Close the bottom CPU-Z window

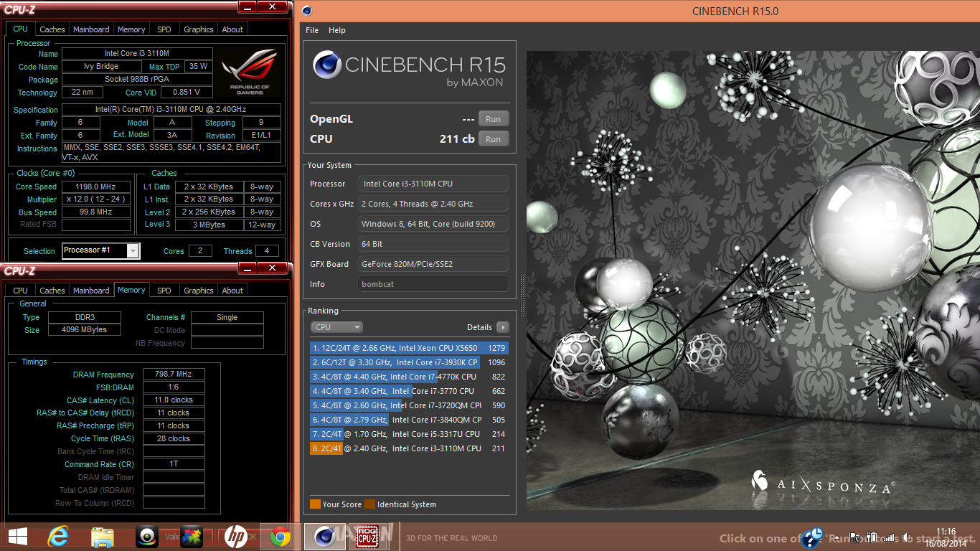(273, 268)
